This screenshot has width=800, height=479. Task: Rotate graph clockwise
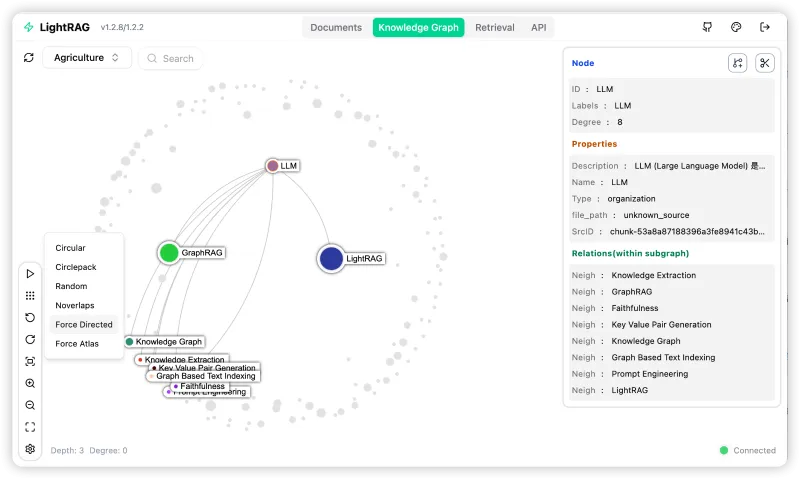[x=30, y=339]
